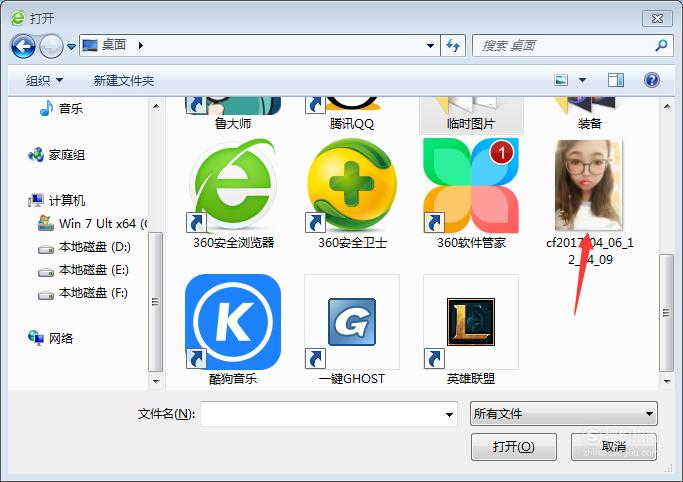Select 音乐 in the navigation pane
Image resolution: width=683 pixels, height=482 pixels.
[x=61, y=108]
